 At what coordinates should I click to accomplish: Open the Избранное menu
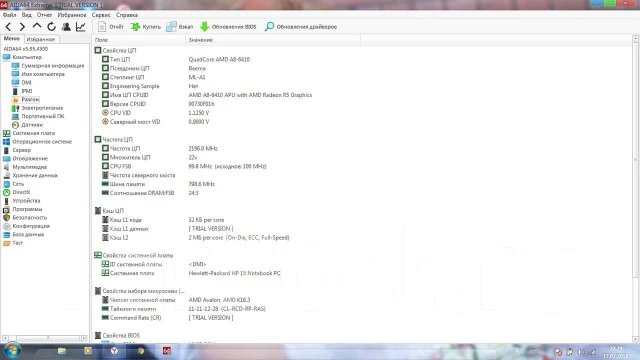point(72,15)
